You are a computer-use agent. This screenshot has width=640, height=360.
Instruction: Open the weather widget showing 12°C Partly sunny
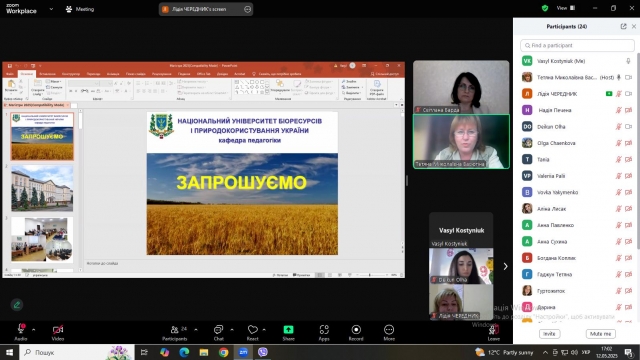[504, 352]
